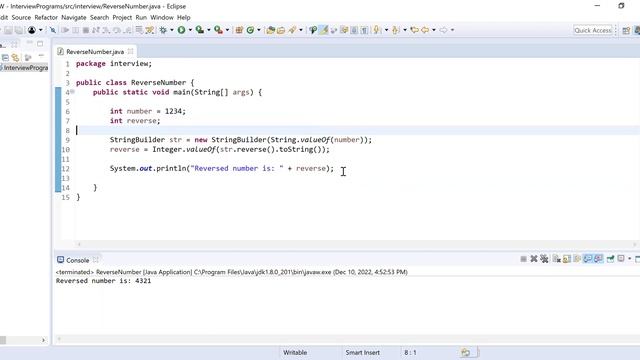Toggle Show Console on Standard Error
This screenshot has width=640, height=360.
pyautogui.click(x=598, y=259)
